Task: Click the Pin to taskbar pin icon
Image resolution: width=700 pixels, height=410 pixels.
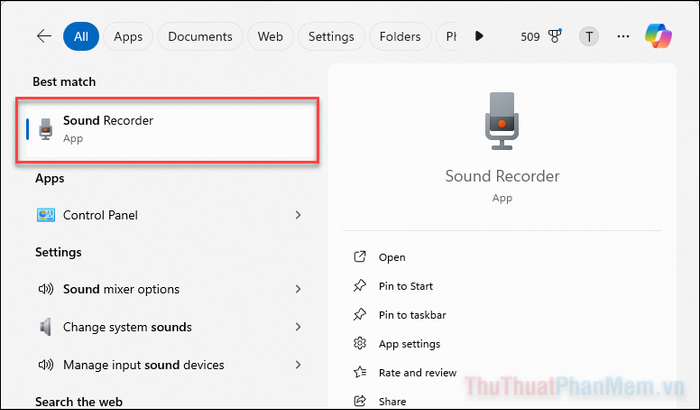Action: (360, 315)
